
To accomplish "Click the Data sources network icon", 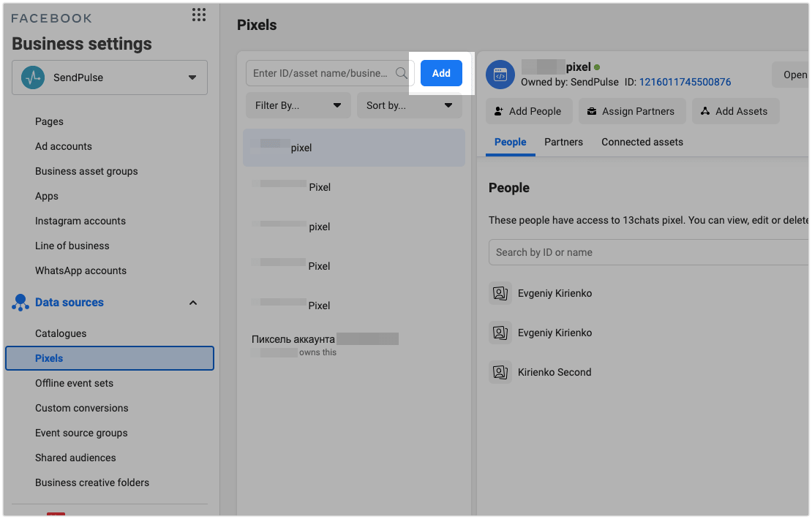I will pos(20,303).
